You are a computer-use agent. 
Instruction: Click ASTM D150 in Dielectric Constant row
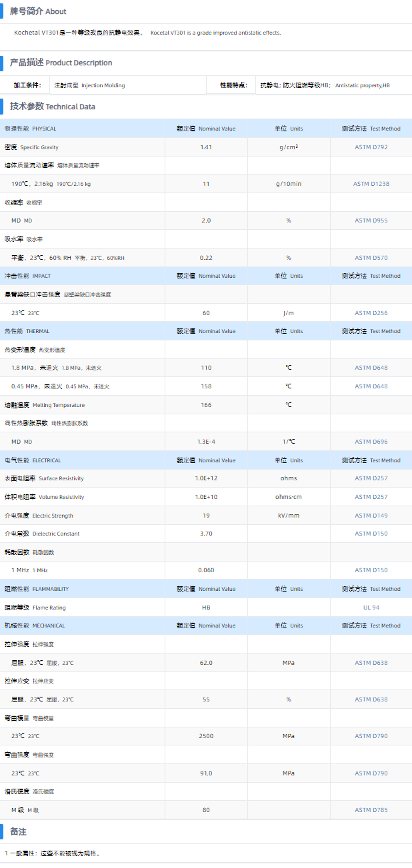[x=371, y=534]
